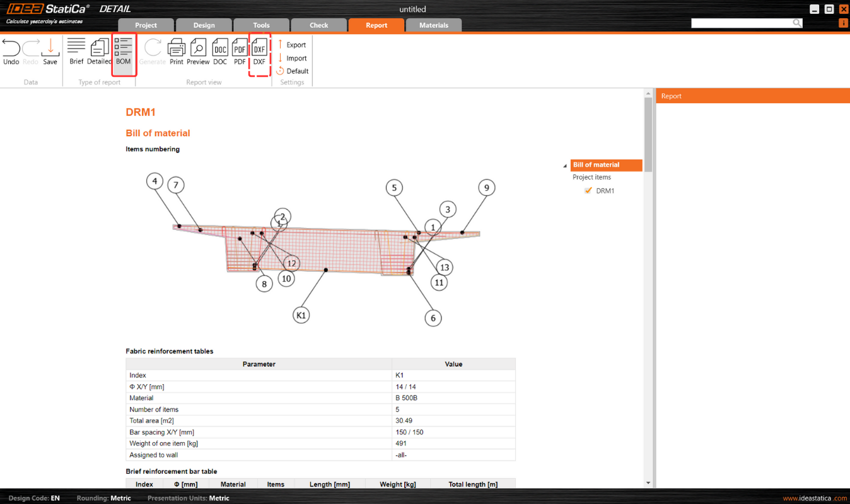The image size is (850, 504).
Task: Open the orange info icon
Action: 843,23
